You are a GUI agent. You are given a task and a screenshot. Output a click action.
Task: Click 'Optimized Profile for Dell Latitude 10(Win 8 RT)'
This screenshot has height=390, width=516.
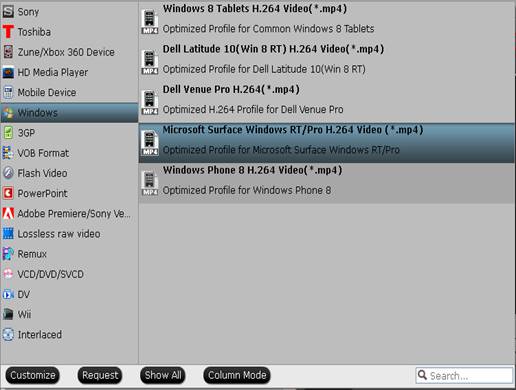pyautogui.click(x=264, y=69)
